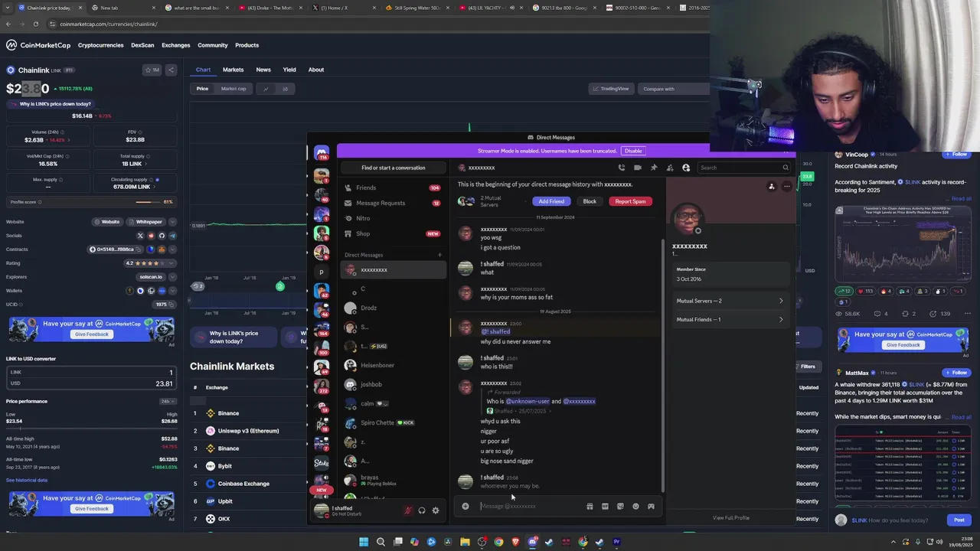Open Chainlink's Reddit social link
The width and height of the screenshot is (980, 551).
point(151,236)
